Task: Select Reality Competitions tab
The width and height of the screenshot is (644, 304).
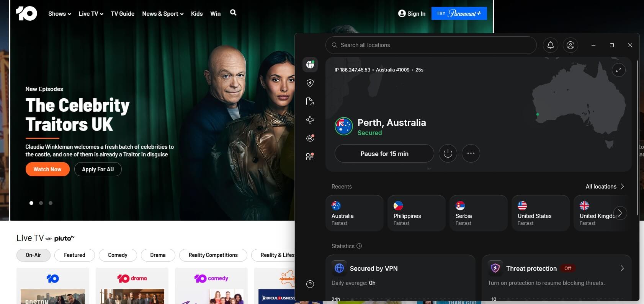Action: (x=213, y=255)
